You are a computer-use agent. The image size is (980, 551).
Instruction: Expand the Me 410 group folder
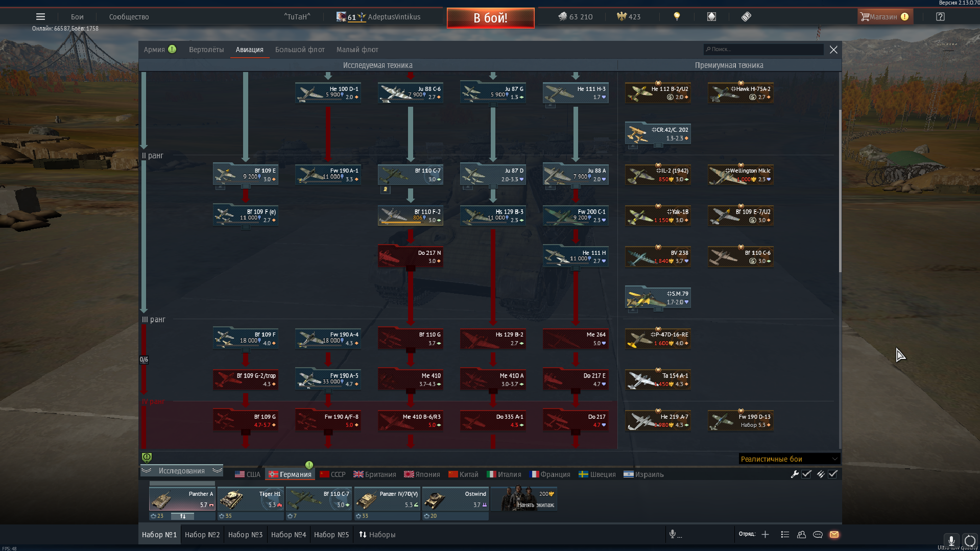click(411, 379)
